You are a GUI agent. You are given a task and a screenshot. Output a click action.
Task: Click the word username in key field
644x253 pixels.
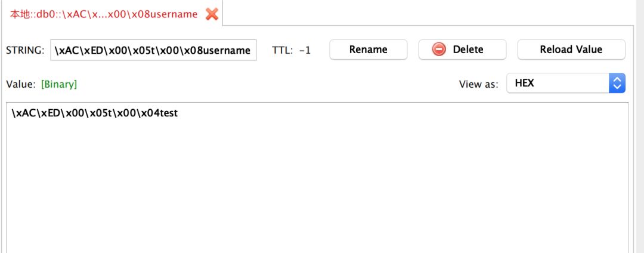point(227,51)
